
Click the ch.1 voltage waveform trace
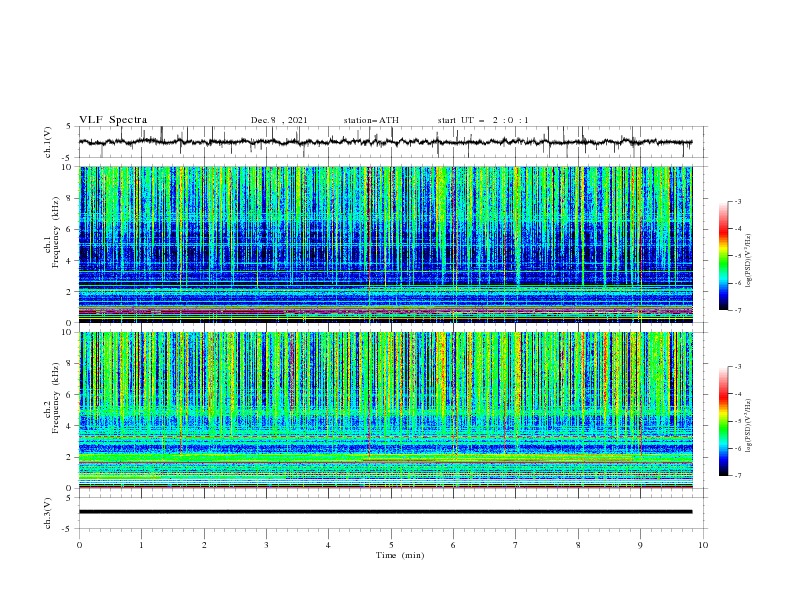pyautogui.click(x=385, y=142)
